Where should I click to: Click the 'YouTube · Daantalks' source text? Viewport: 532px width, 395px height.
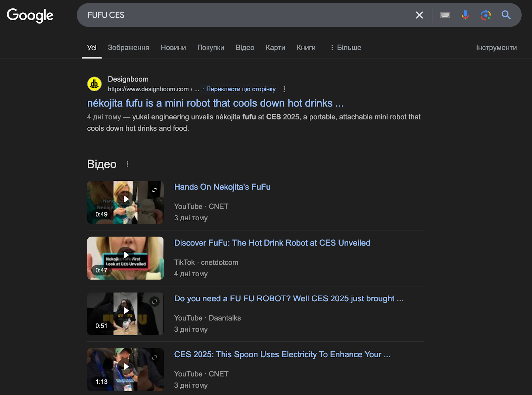207,318
